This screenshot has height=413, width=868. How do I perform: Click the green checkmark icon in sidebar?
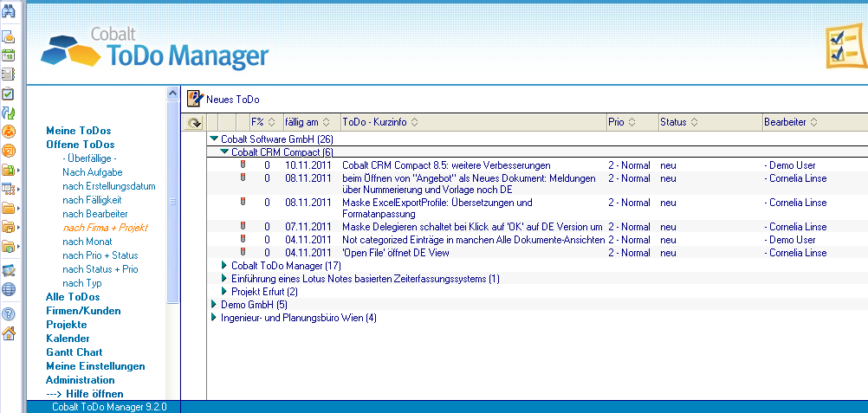click(9, 94)
